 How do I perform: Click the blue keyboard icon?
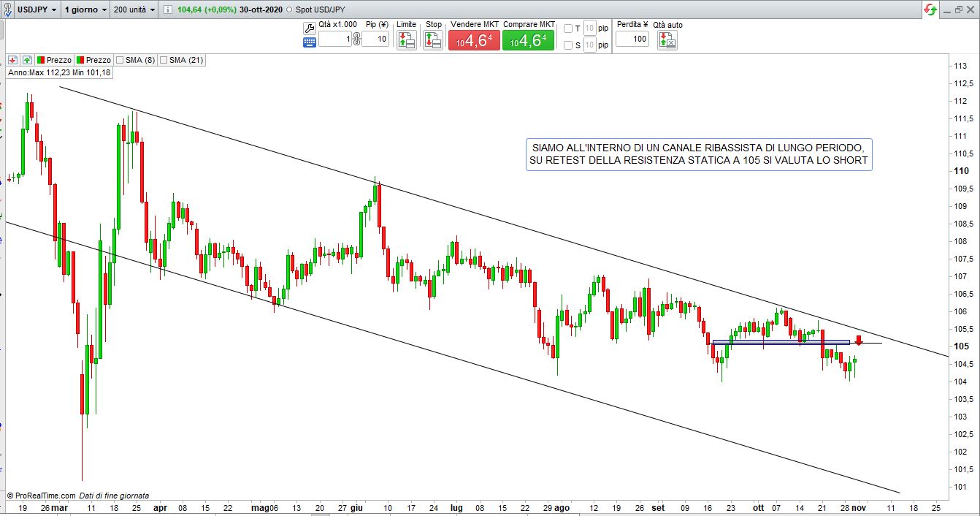pos(309,42)
